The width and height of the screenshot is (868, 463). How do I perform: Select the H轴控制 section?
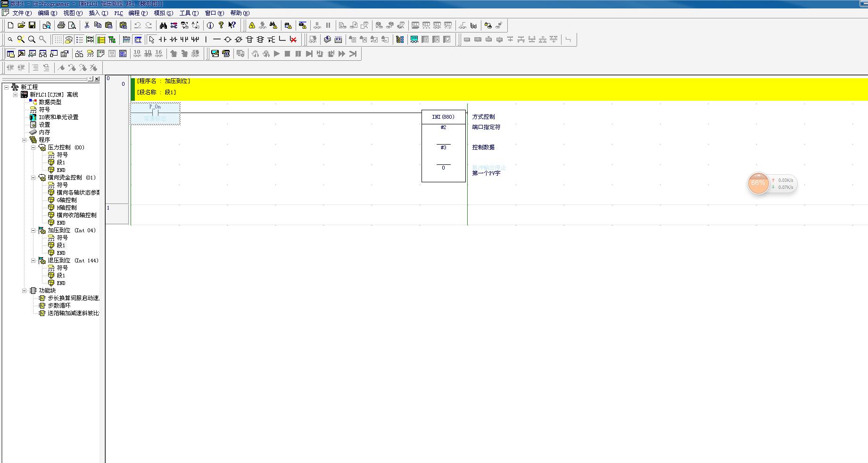66,208
